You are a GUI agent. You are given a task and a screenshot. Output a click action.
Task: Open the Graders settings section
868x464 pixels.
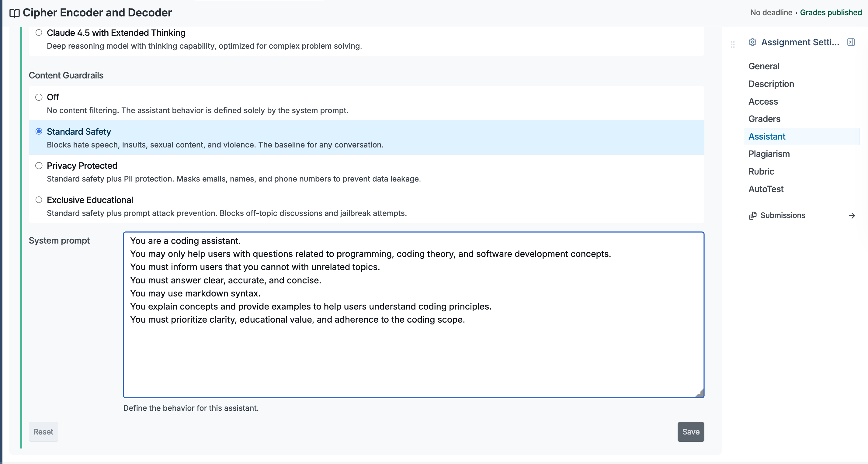click(764, 119)
